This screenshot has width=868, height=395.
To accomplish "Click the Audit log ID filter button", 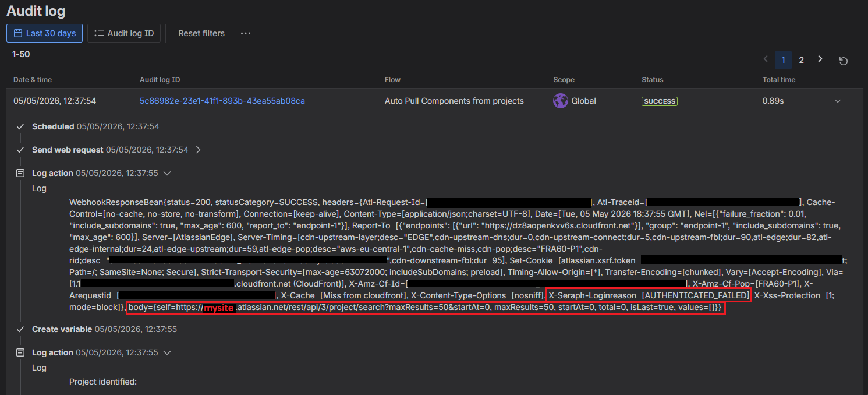I will (124, 33).
